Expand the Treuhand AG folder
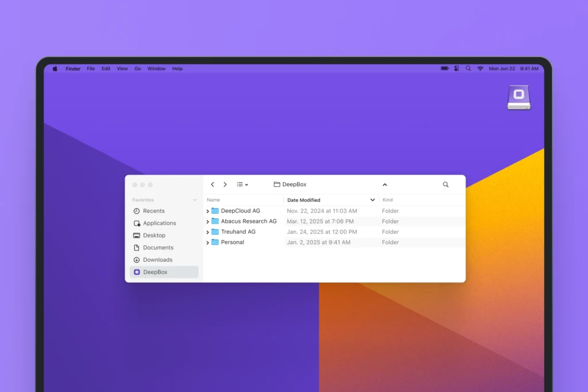The width and height of the screenshot is (588, 392). click(207, 232)
